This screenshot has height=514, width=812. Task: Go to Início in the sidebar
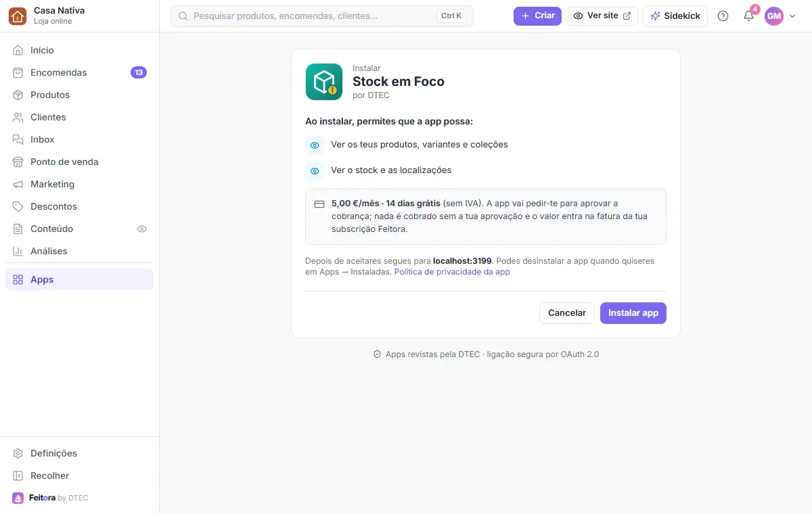(x=79, y=50)
